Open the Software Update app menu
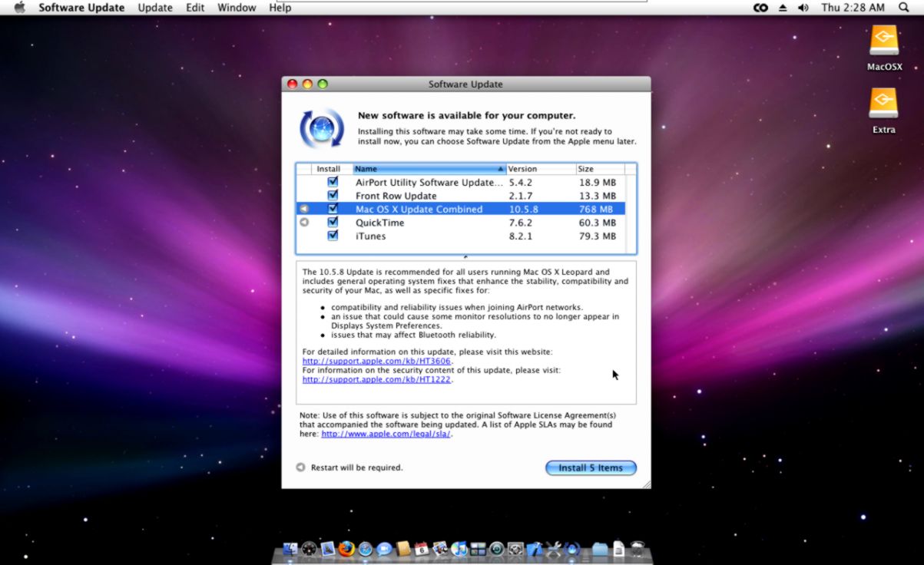 (x=81, y=8)
